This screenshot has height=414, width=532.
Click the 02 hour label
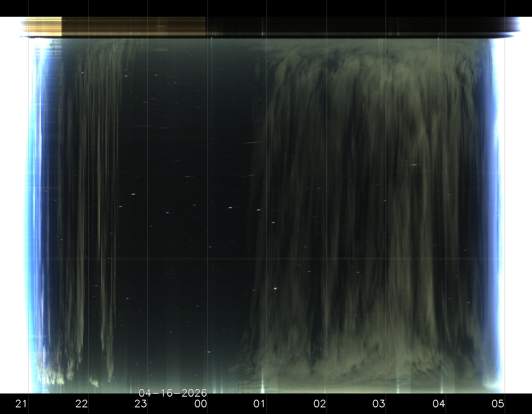[320, 404]
